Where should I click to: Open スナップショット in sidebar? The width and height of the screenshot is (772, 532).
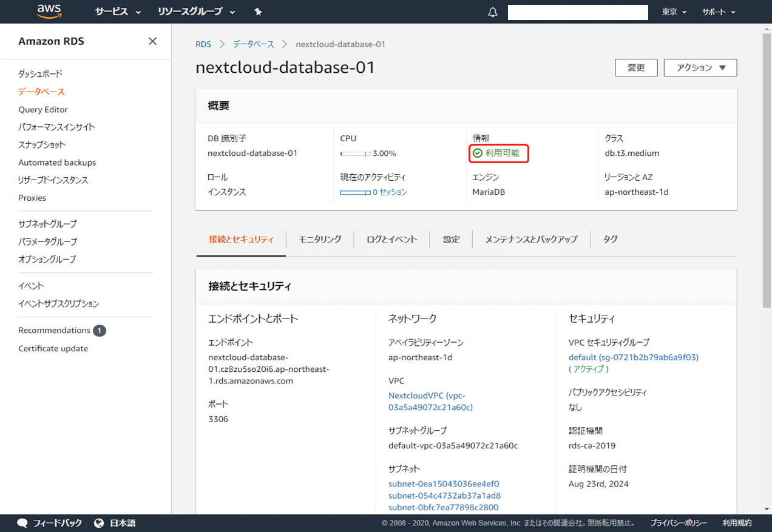pyautogui.click(x=42, y=144)
